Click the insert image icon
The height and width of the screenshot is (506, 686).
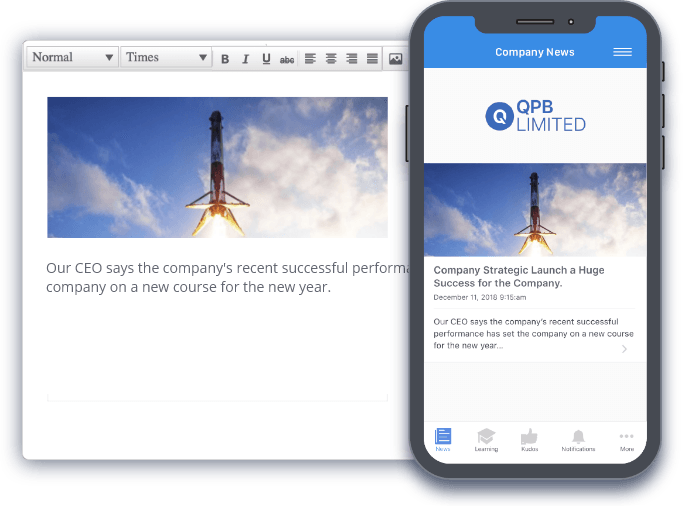[x=396, y=59]
